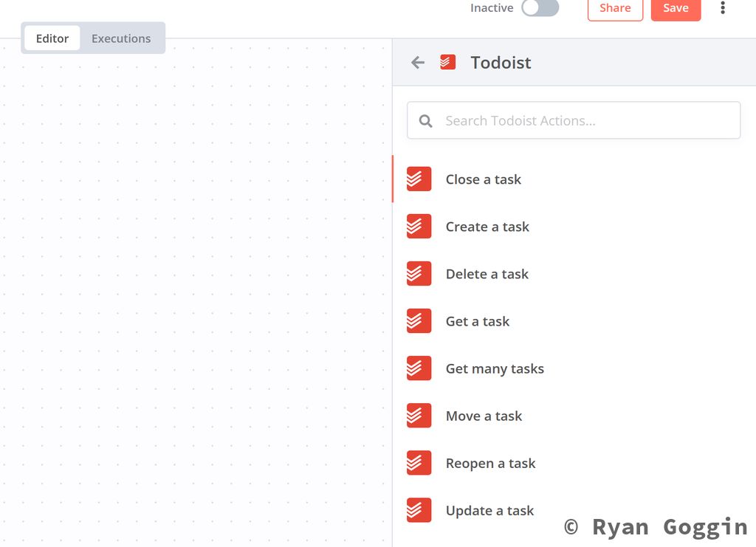Click the empty dotted workflow canvas
The height and width of the screenshot is (547, 756).
pos(196,295)
